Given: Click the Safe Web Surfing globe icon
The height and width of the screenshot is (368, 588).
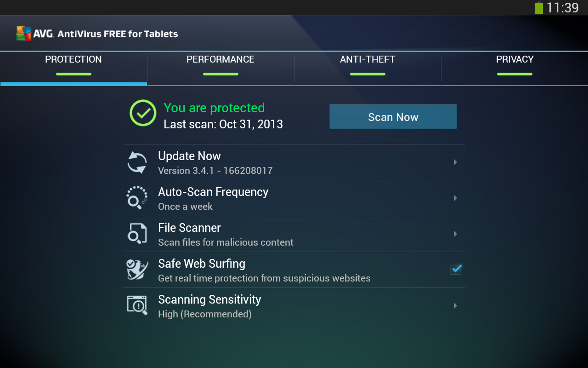Looking at the screenshot, I should click(x=137, y=270).
